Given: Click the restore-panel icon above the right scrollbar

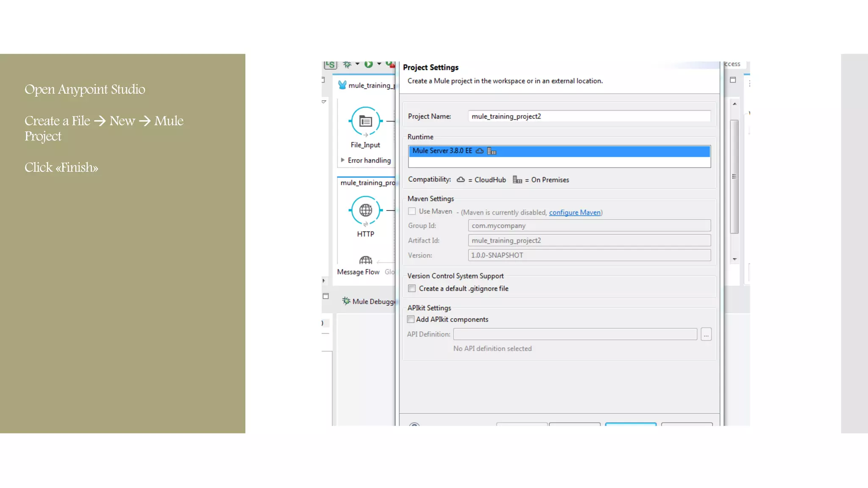Looking at the screenshot, I should click(x=733, y=80).
